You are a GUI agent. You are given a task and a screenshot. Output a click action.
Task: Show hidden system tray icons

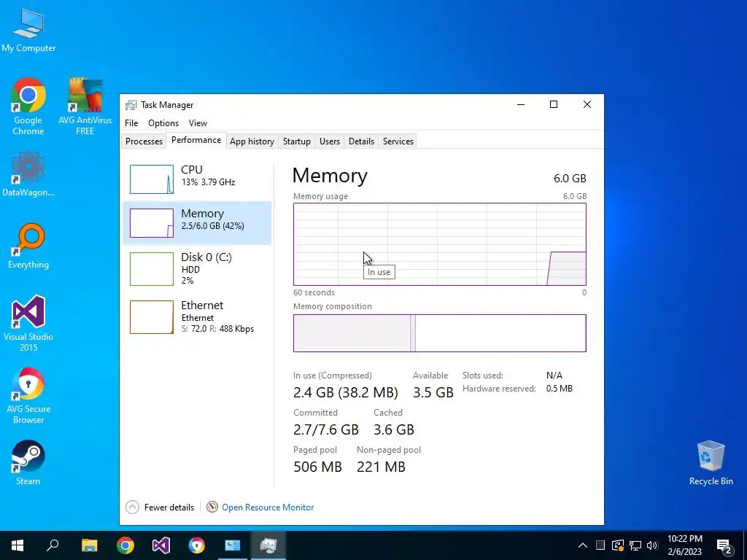[583, 545]
